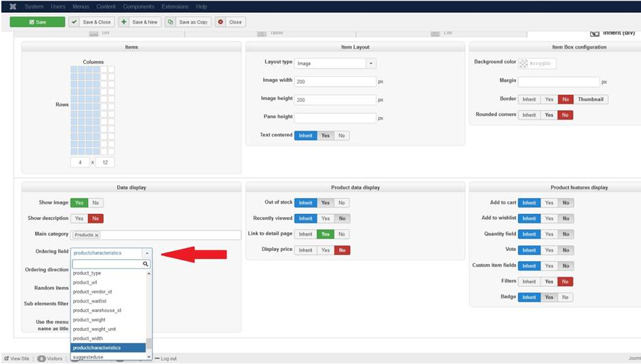Click the Inherit (div) layout tab
The image size is (641, 364).
[x=613, y=32]
